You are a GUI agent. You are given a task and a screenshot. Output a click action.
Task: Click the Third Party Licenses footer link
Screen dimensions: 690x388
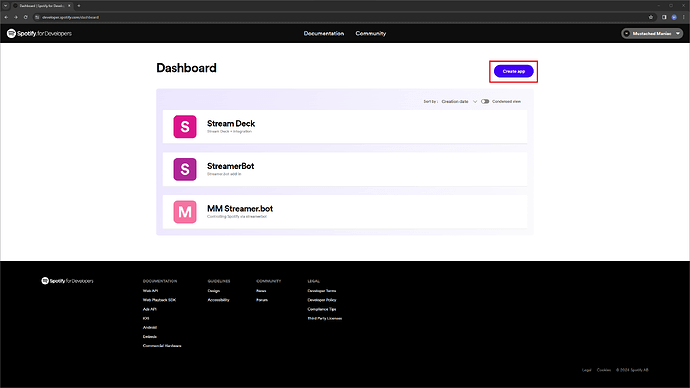[x=325, y=318]
